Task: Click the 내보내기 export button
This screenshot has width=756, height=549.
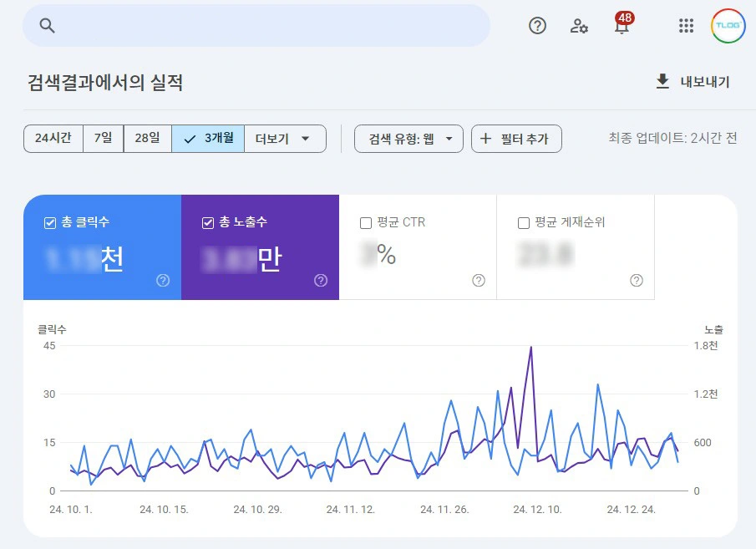Action: click(693, 82)
